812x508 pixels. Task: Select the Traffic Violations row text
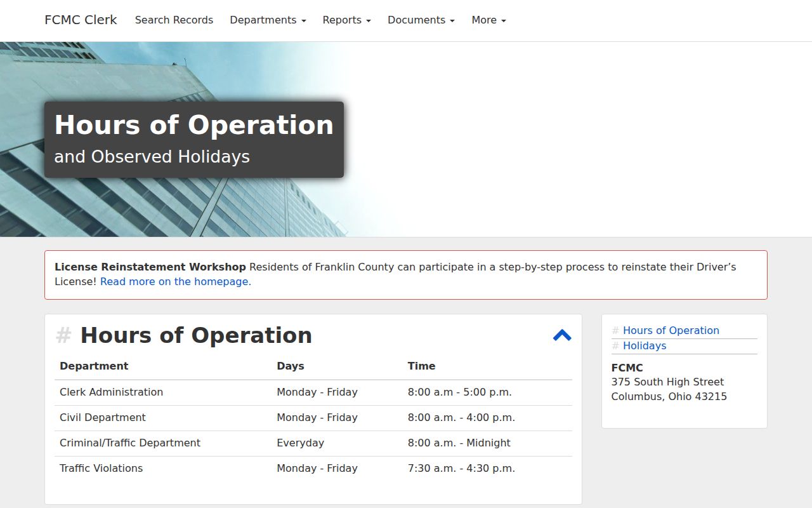[x=101, y=468]
